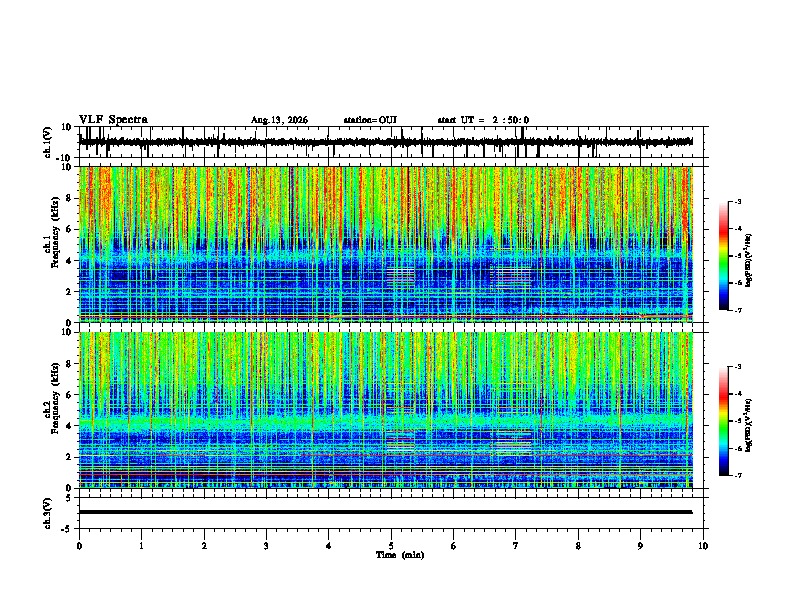Click the ch.2 spectrogram color scale bar

tap(724, 421)
